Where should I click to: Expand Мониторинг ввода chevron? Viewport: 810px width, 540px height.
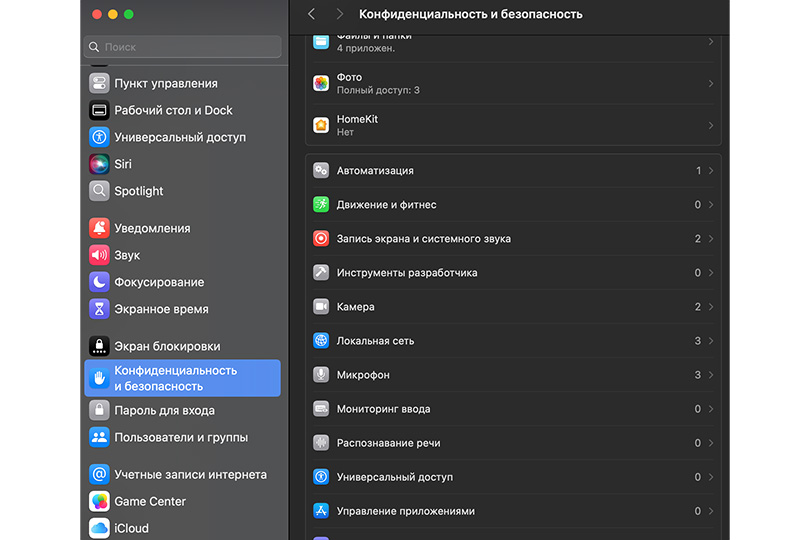(711, 409)
